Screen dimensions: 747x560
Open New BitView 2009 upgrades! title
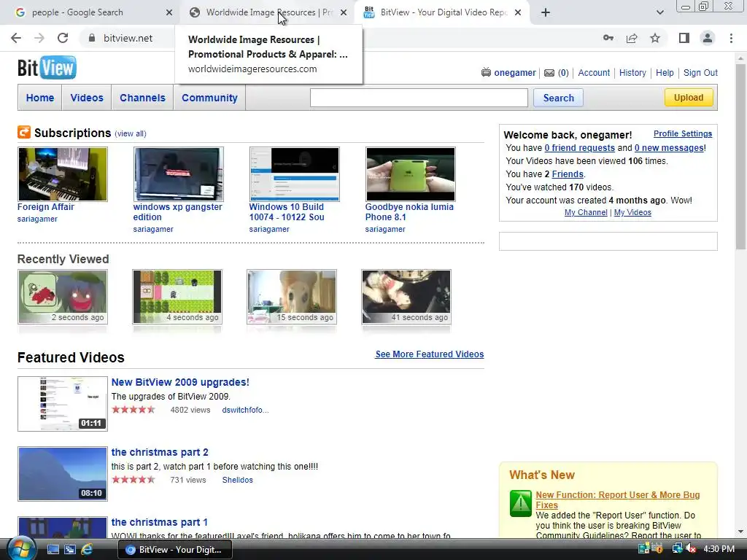(x=180, y=382)
